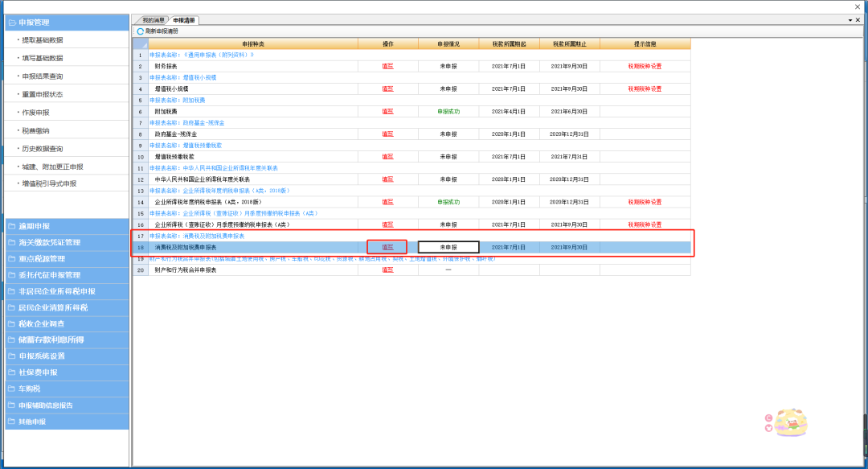The height and width of the screenshot is (469, 868).
Task: Click 税期税种设置 link in 财务报表 row
Action: tap(645, 67)
